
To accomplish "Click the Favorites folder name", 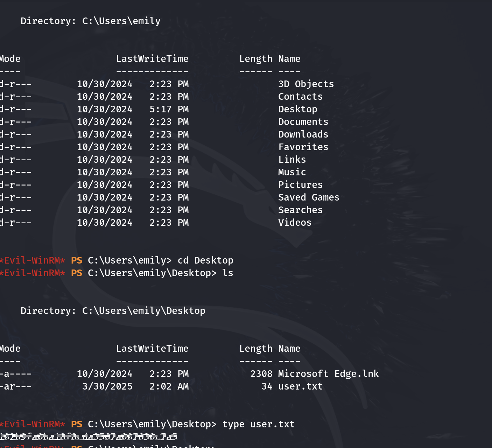I will (x=303, y=147).
